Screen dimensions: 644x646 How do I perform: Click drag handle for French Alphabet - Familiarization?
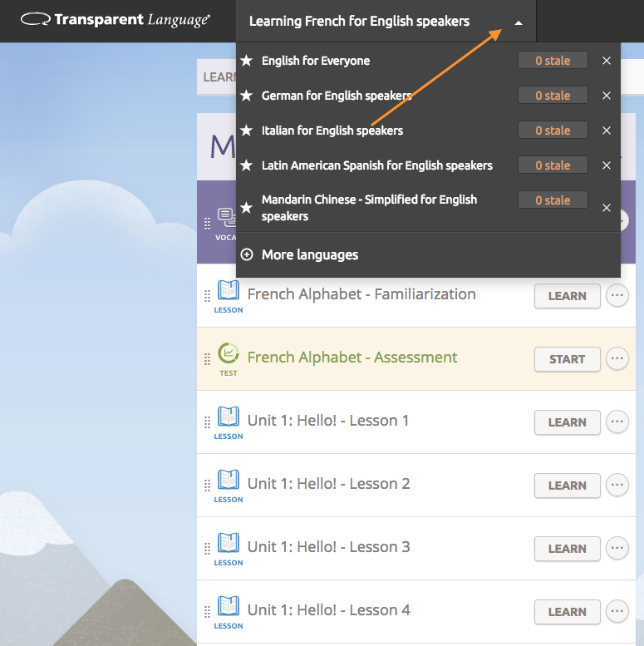tap(207, 296)
